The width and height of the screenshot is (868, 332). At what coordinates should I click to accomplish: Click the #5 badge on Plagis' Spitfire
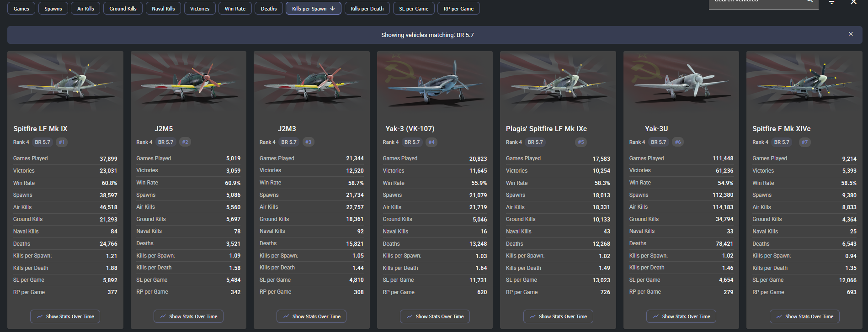(581, 142)
